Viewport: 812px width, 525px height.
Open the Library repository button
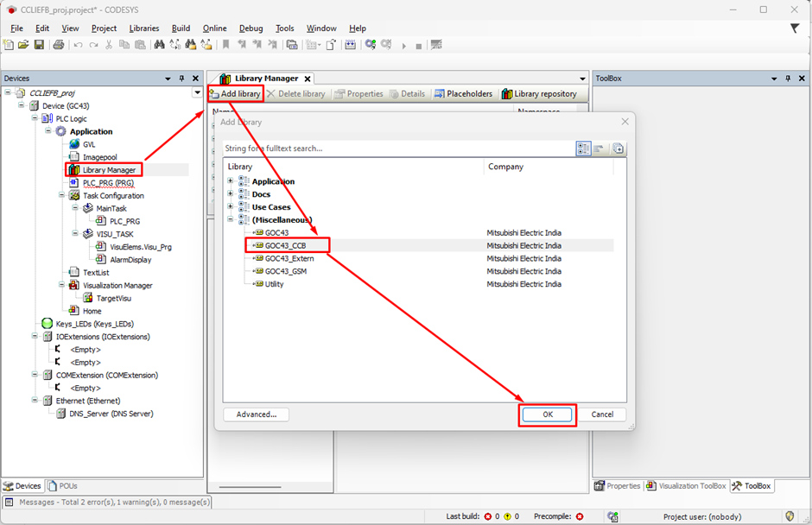[x=539, y=94]
